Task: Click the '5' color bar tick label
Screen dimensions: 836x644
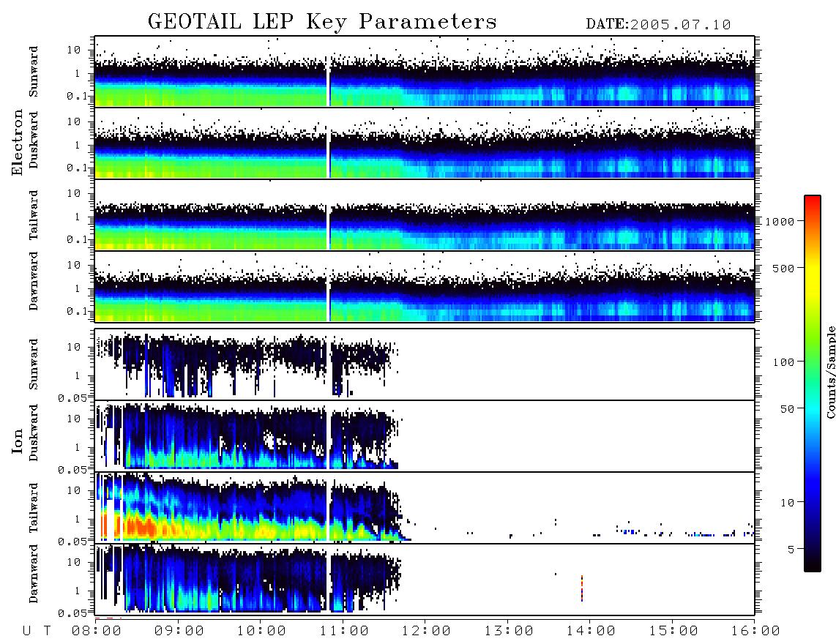Action: (x=791, y=549)
